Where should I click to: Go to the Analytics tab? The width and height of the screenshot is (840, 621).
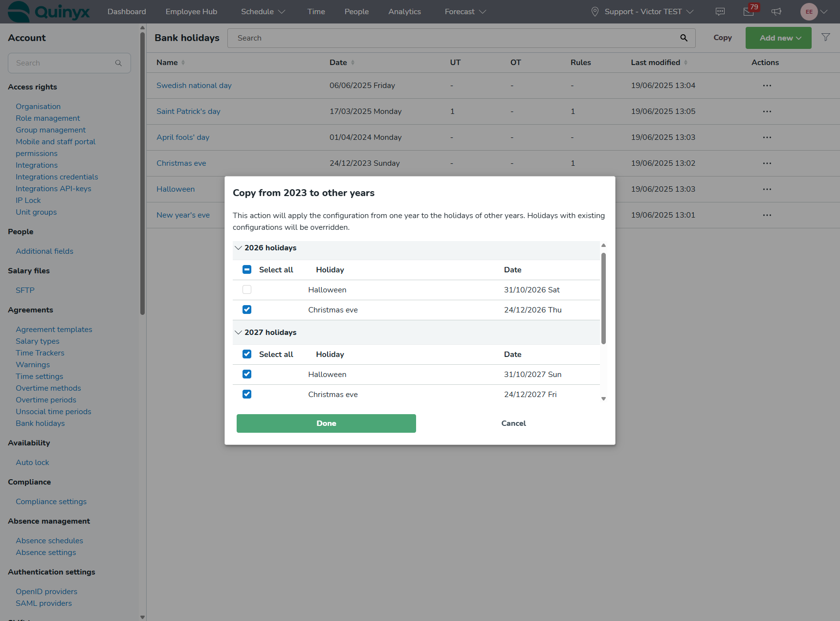[x=404, y=12]
